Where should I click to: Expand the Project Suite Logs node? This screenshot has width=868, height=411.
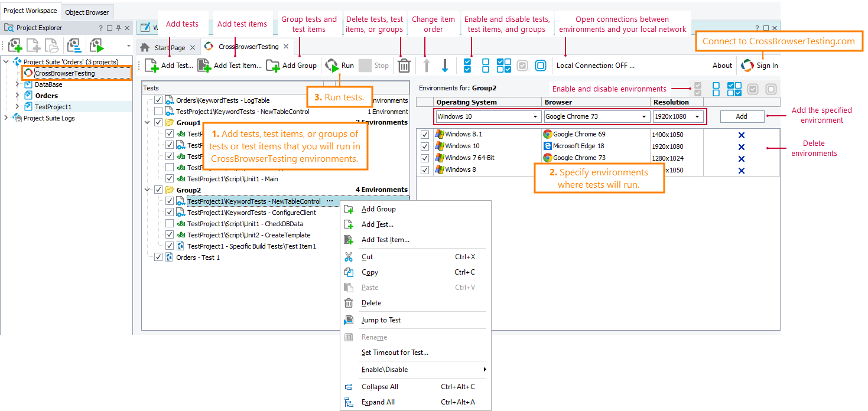[6, 118]
